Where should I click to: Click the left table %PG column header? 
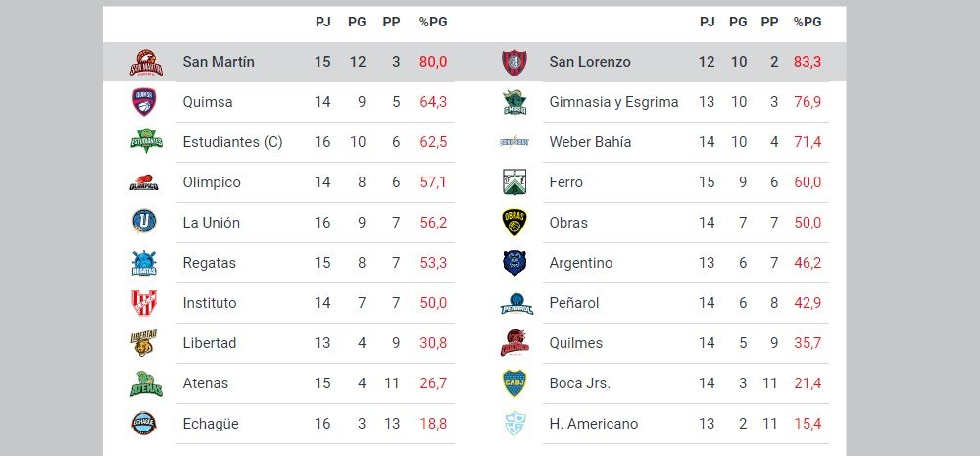[433, 23]
